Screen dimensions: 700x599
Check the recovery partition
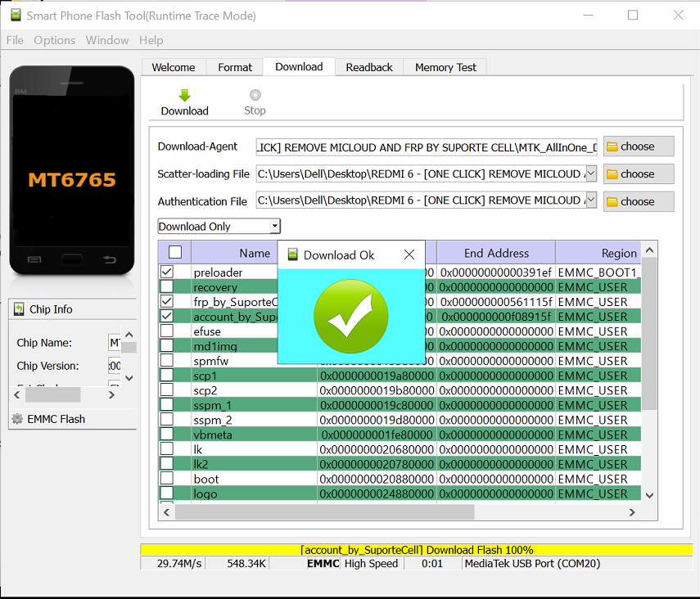click(x=167, y=286)
